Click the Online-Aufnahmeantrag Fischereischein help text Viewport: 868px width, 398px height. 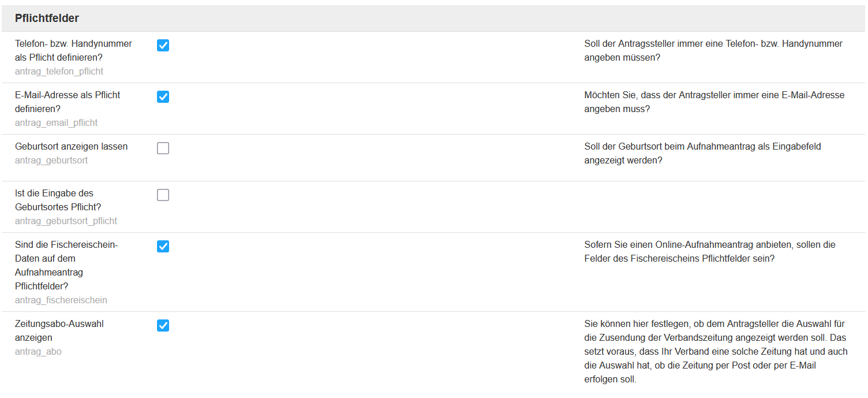click(x=710, y=252)
